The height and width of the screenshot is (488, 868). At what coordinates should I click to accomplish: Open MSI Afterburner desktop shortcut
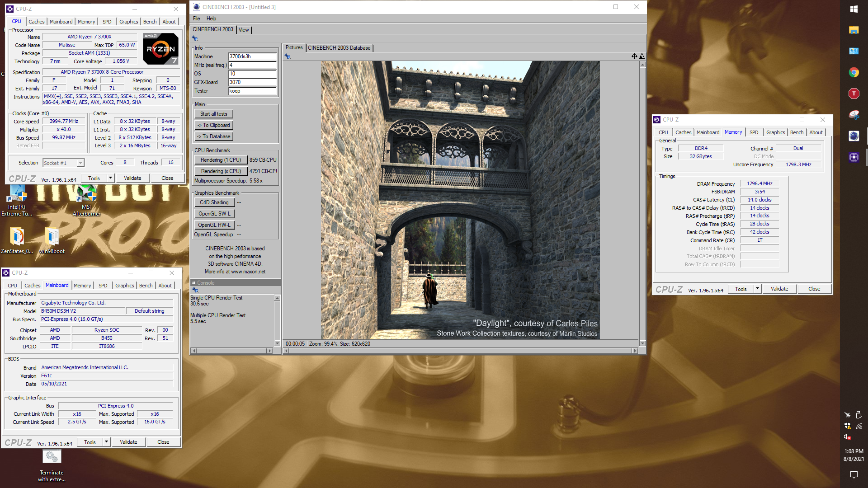click(86, 201)
